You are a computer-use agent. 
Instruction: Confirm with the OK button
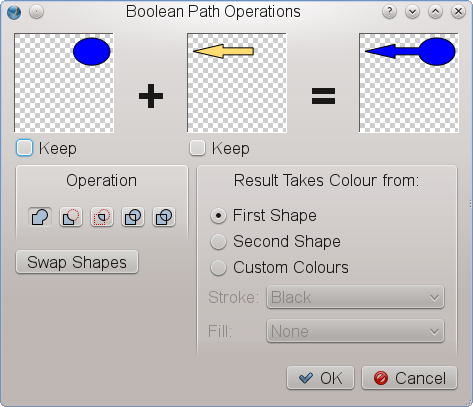(x=320, y=378)
